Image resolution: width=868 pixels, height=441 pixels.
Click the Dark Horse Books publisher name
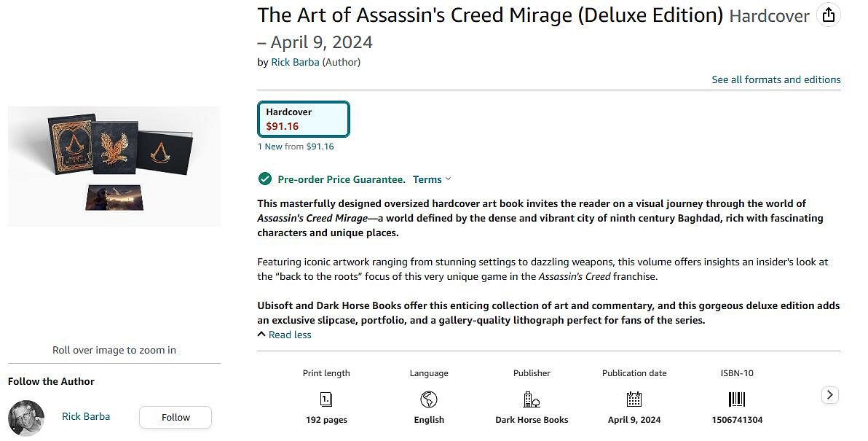(532, 420)
